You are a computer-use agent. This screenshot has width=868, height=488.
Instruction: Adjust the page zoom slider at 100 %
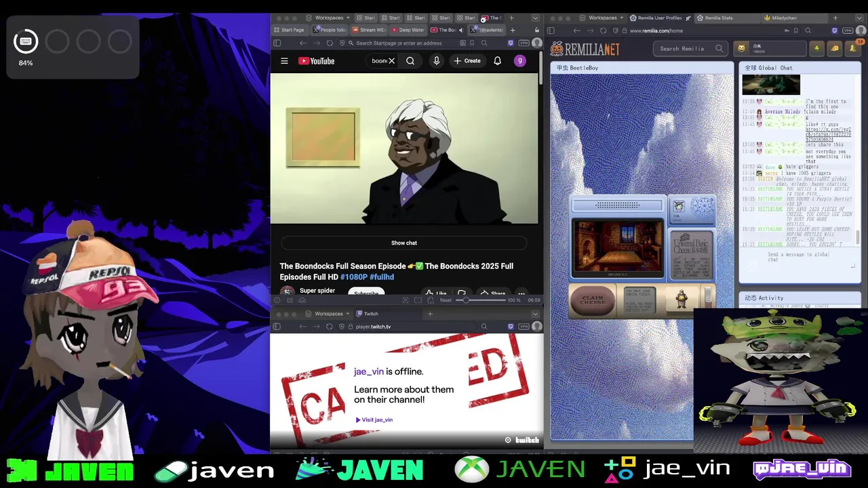coord(480,300)
